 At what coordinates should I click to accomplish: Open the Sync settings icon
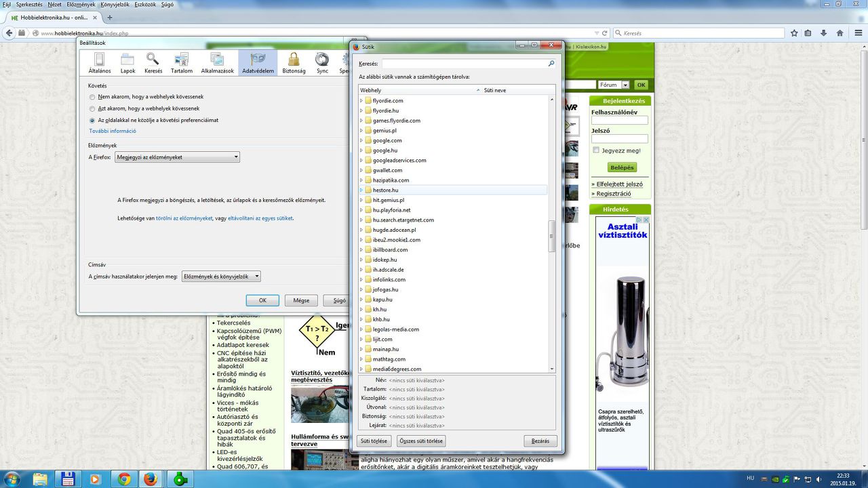pos(322,63)
